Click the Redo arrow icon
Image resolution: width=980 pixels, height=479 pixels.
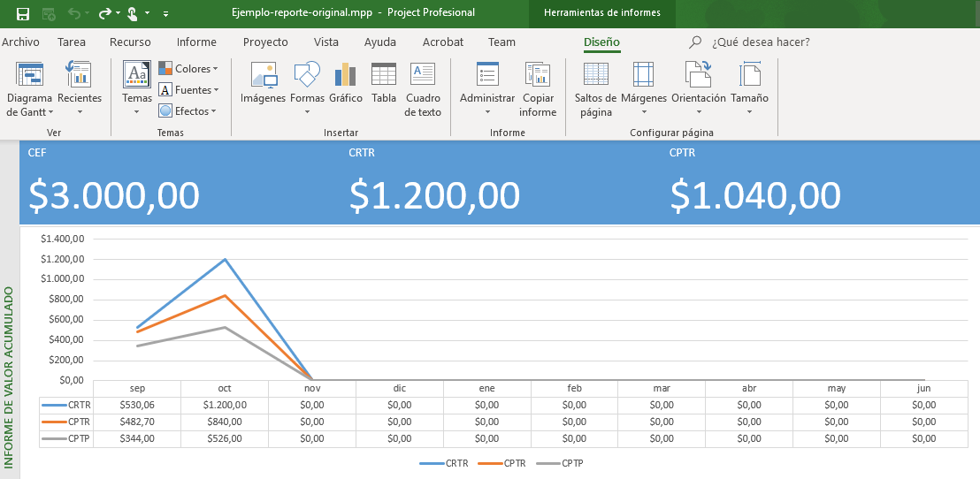[104, 12]
